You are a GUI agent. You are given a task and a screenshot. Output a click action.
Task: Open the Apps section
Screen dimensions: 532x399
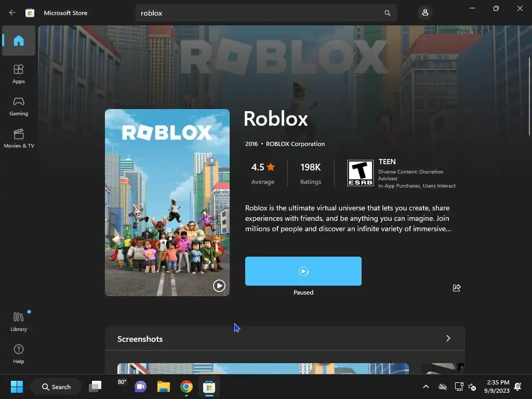19,74
